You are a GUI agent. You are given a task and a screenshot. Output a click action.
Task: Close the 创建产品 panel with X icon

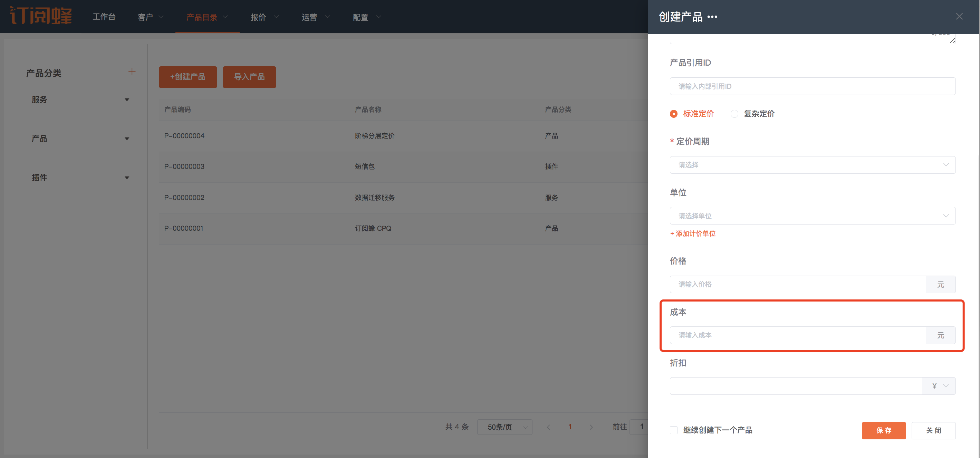(x=959, y=16)
